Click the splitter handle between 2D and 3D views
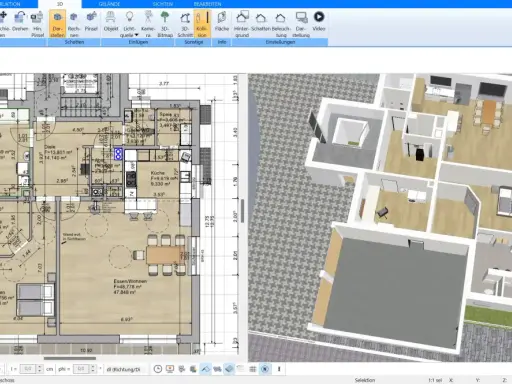This screenshot has height=384, width=512. tap(243, 211)
